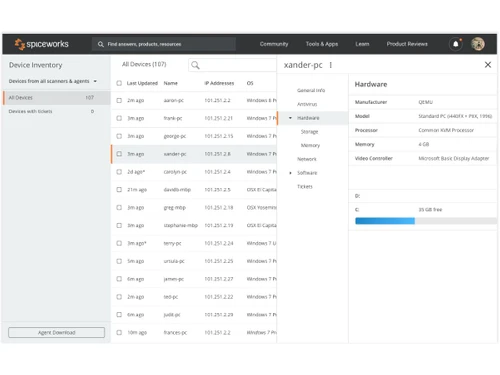This screenshot has width=500, height=375.
Task: Toggle the select-all devices checkbox
Action: (119, 83)
